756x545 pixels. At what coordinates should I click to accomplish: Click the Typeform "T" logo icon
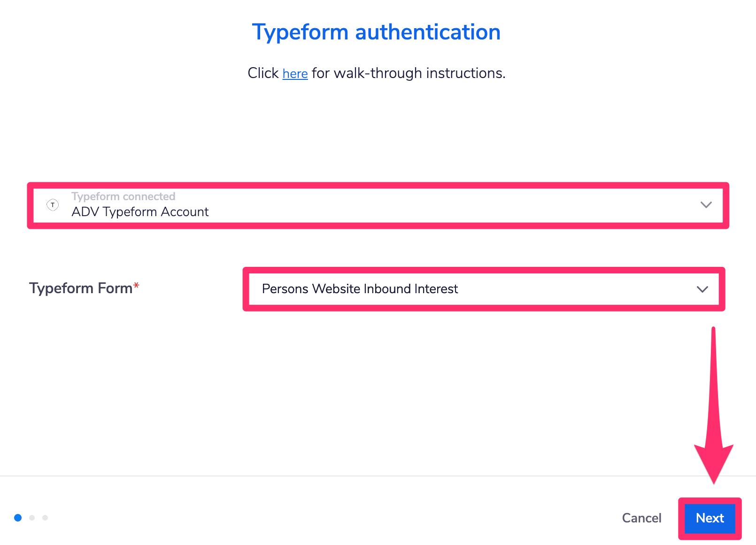53,204
